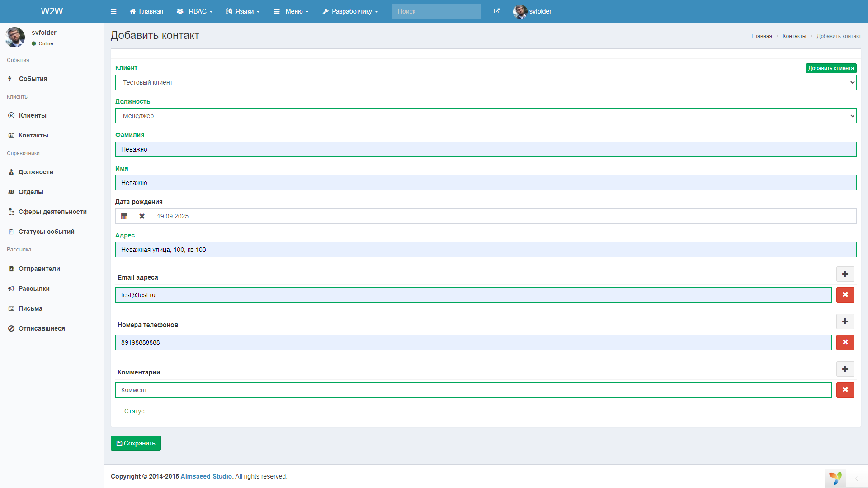Add another comment with plus button
This screenshot has height=488, width=868.
[845, 369]
